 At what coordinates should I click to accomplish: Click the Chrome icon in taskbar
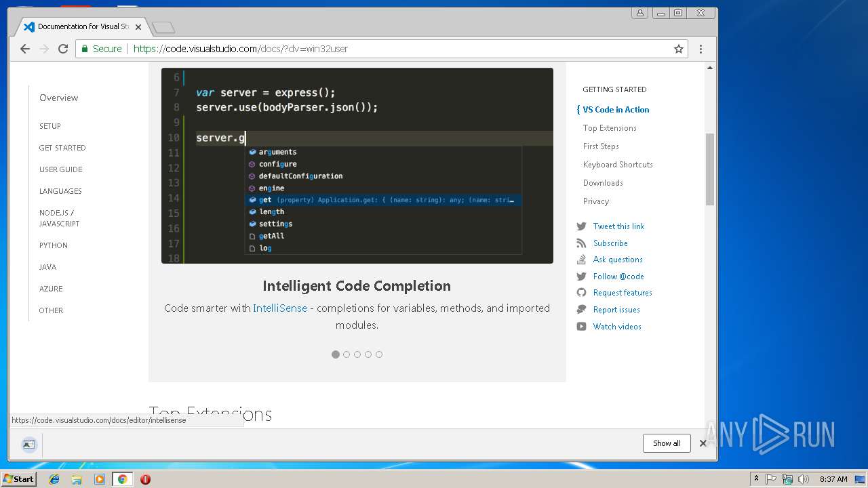[x=122, y=479]
